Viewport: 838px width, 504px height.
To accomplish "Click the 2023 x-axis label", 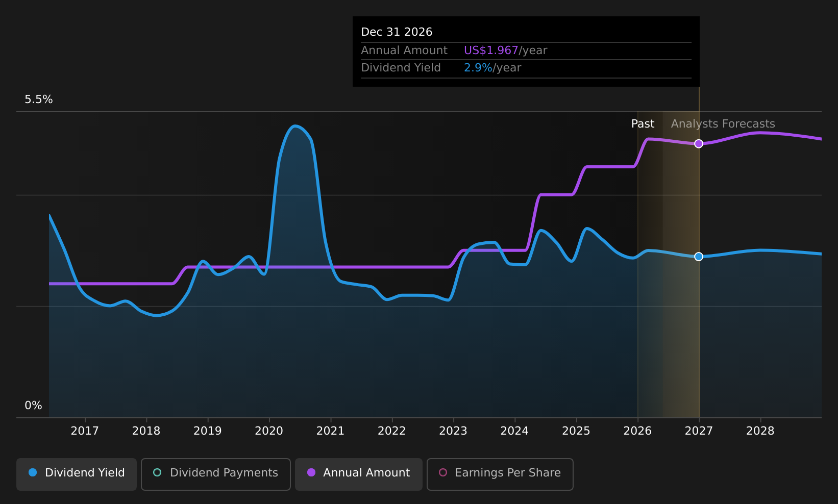I will pos(453,431).
